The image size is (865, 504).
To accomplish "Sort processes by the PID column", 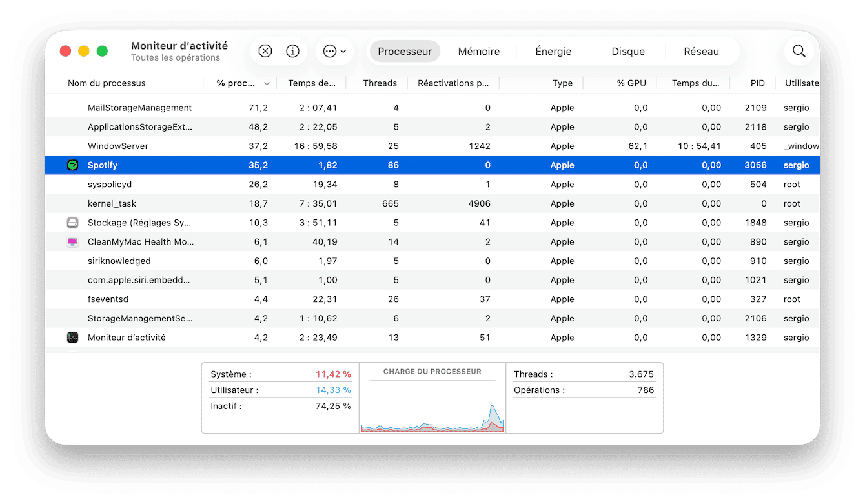I will tap(757, 83).
